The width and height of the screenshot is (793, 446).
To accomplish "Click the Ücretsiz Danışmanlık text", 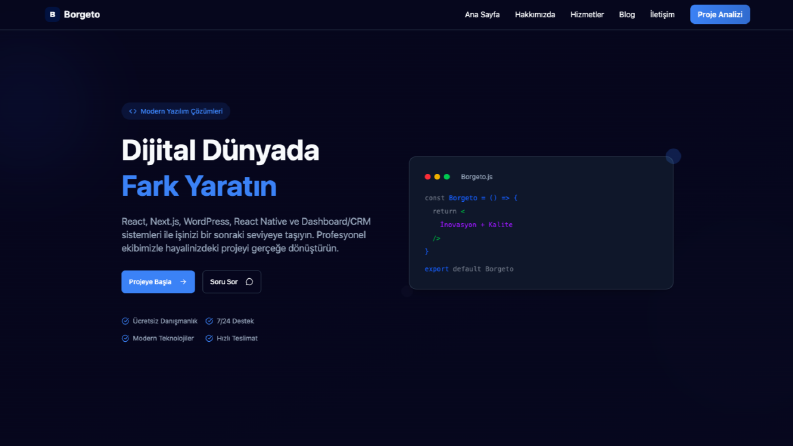I will 165,321.
